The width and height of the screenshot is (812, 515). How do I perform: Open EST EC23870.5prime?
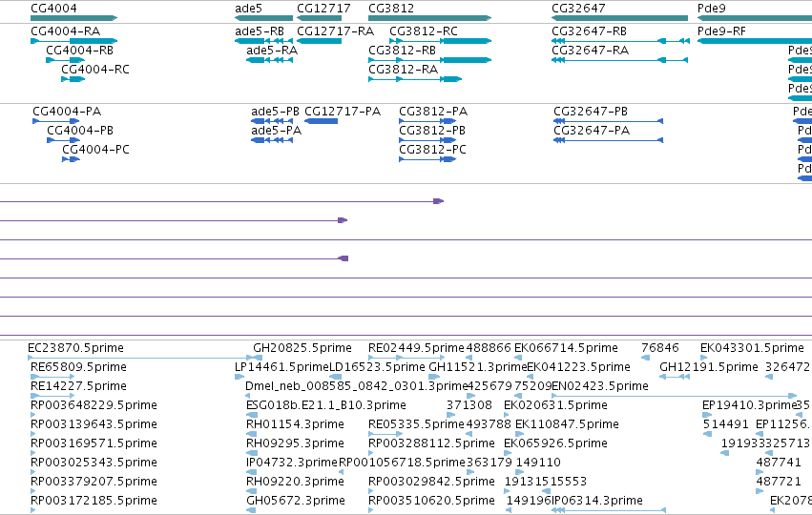click(75, 348)
